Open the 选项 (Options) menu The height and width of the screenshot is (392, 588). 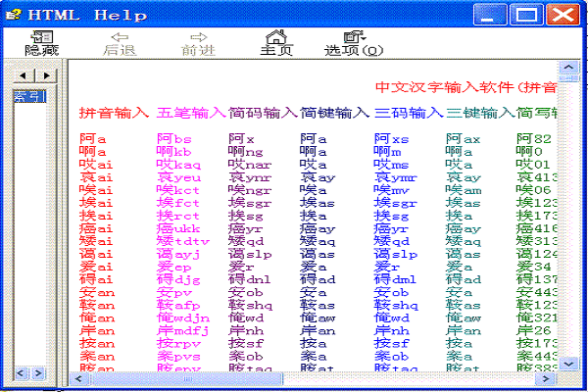pyautogui.click(x=354, y=43)
